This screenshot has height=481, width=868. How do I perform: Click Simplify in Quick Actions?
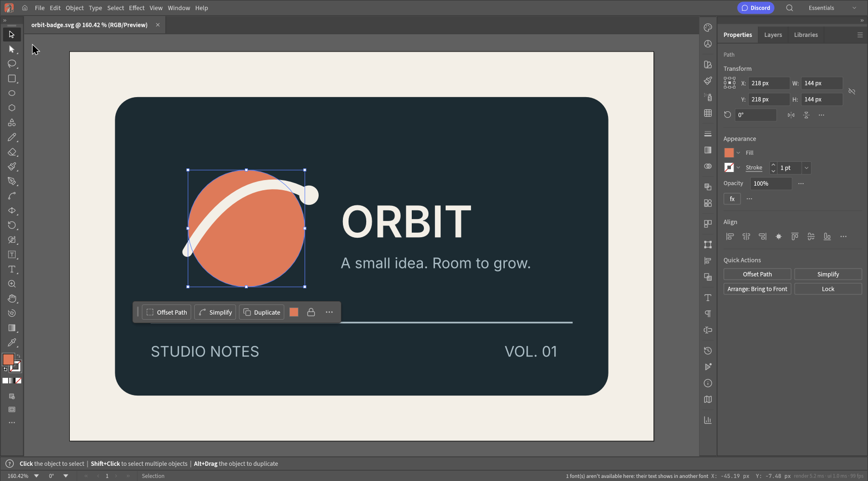tap(828, 274)
